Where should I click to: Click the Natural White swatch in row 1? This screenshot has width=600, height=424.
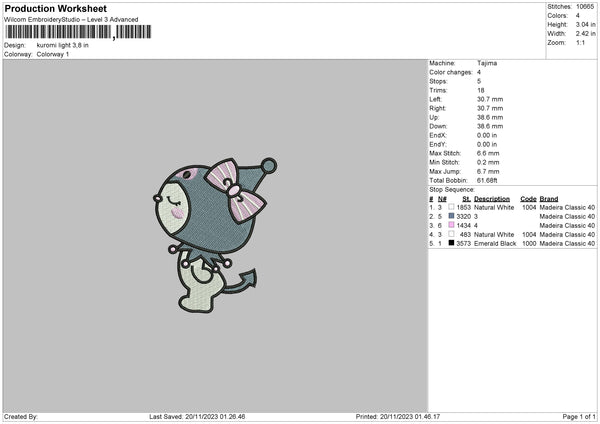[x=451, y=207]
